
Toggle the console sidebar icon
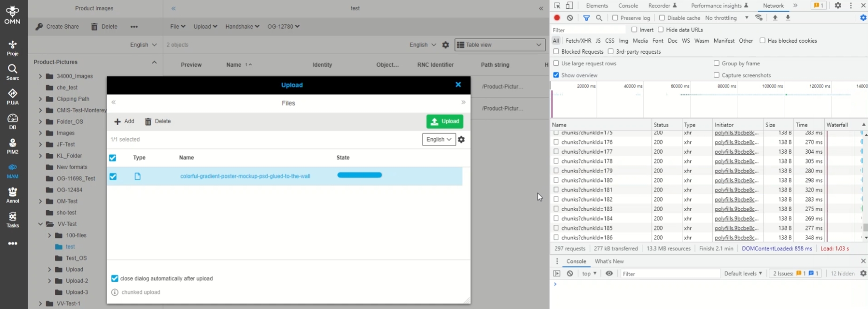pos(557,273)
